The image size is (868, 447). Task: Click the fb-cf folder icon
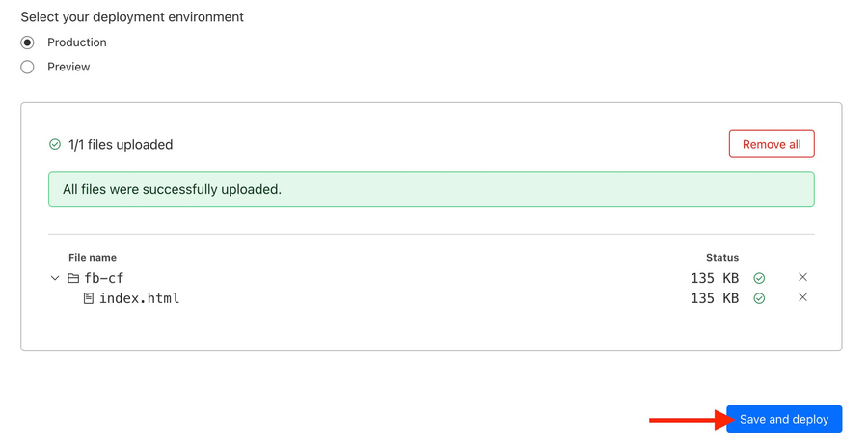(73, 278)
